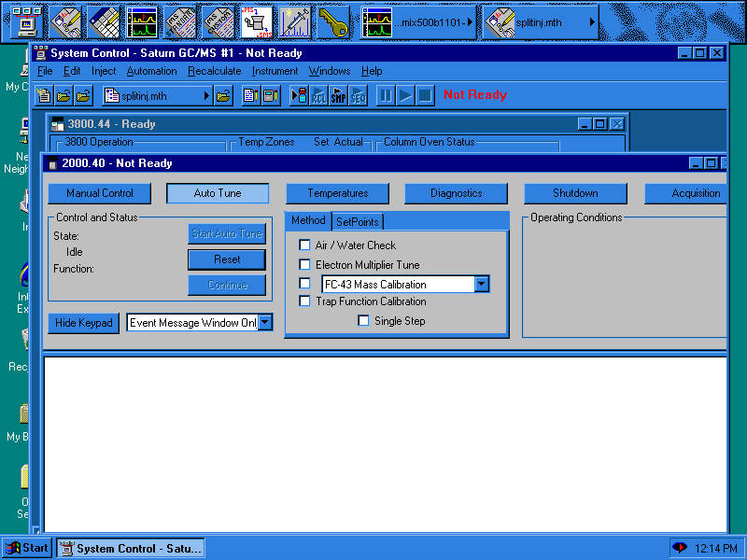Enable the Air / Water Check checkbox

point(304,245)
